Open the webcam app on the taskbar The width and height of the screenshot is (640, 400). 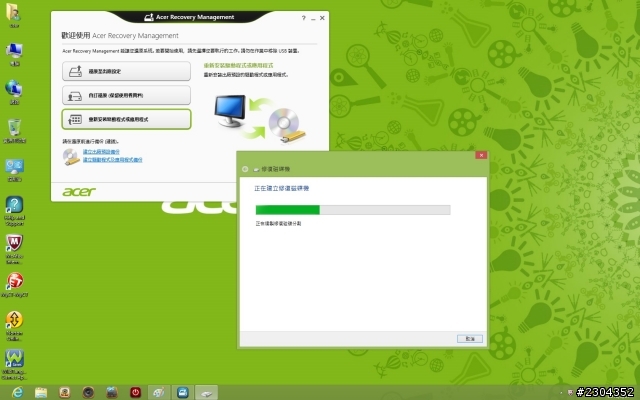point(64,393)
